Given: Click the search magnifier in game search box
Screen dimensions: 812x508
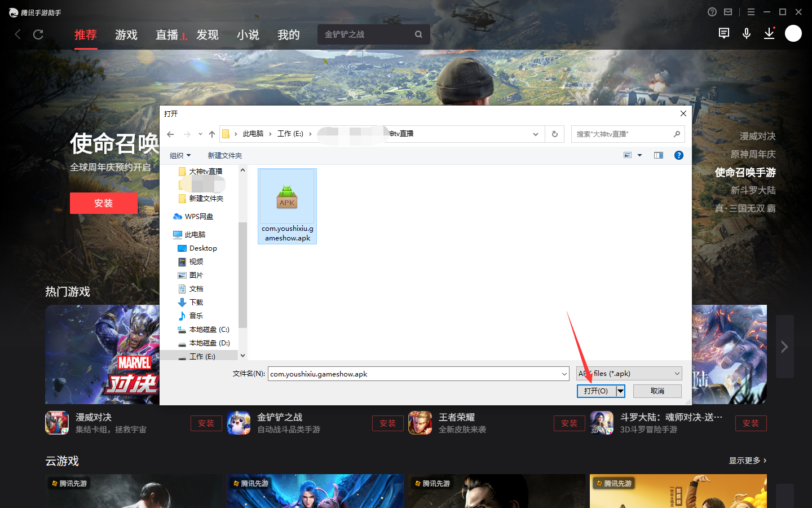Looking at the screenshot, I should [x=418, y=34].
